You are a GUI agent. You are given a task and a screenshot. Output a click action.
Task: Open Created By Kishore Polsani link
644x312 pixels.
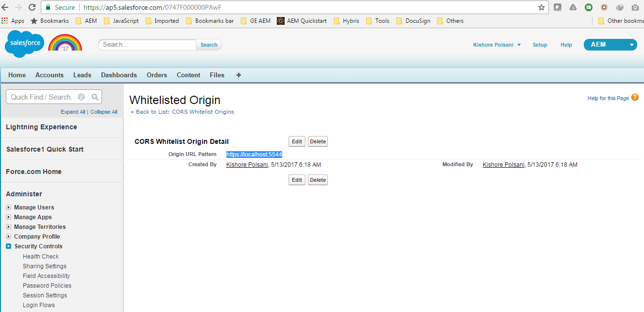point(248,165)
